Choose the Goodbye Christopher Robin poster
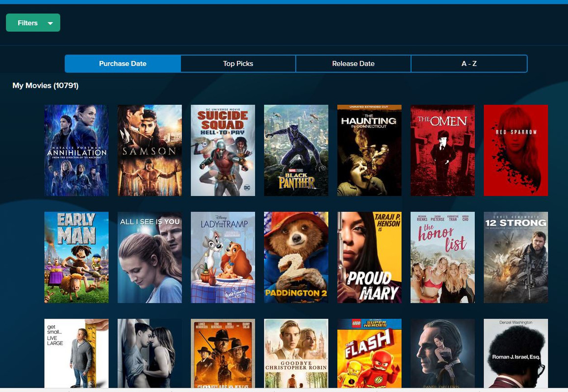The width and height of the screenshot is (568, 392). (x=296, y=353)
